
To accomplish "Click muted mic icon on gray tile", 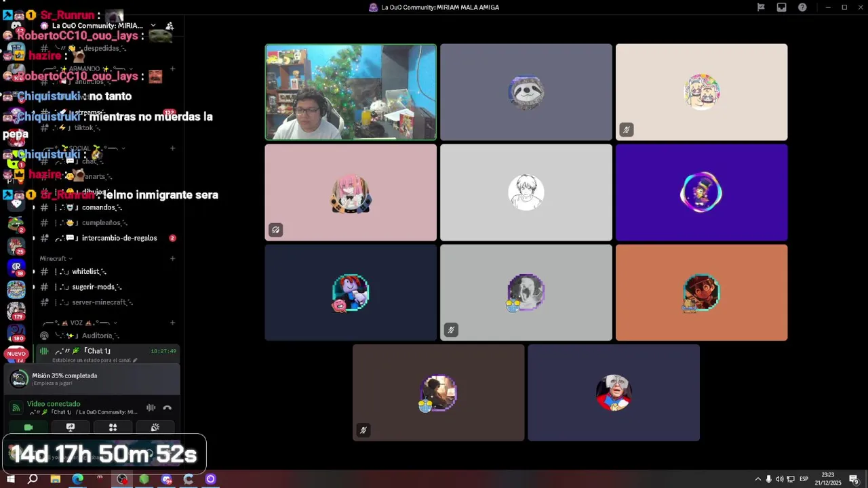I will [x=451, y=330].
